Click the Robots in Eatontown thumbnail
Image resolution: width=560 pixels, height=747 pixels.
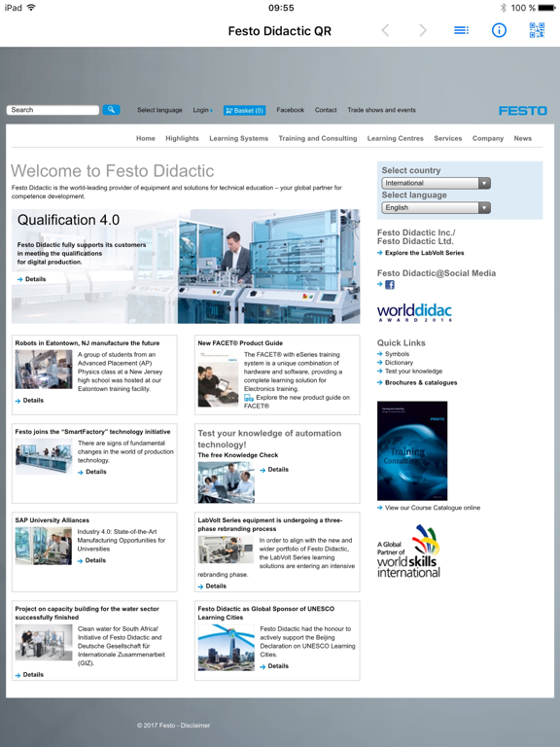[x=44, y=370]
